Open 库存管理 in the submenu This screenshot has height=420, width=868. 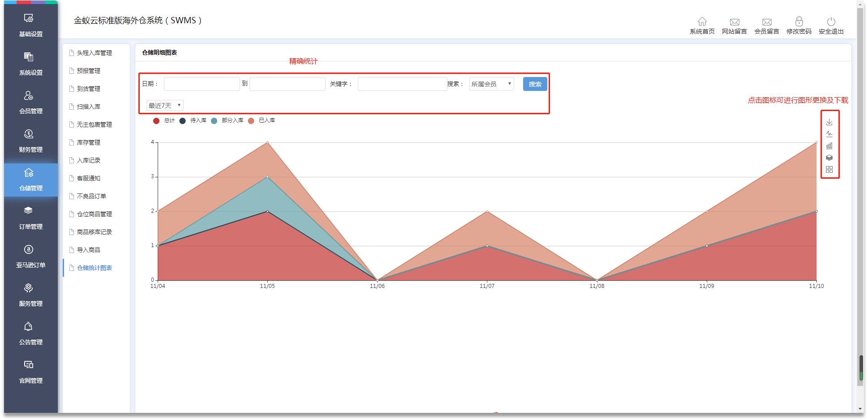point(89,142)
